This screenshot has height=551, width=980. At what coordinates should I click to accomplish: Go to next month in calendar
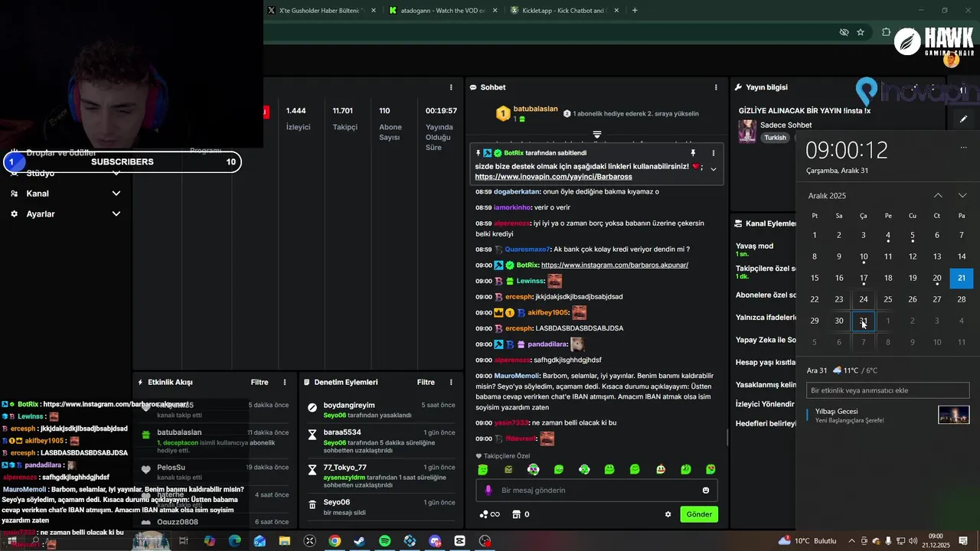962,196
